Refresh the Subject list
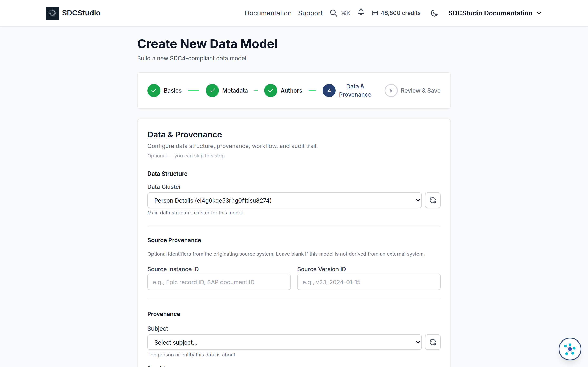The width and height of the screenshot is (588, 367). tap(432, 342)
